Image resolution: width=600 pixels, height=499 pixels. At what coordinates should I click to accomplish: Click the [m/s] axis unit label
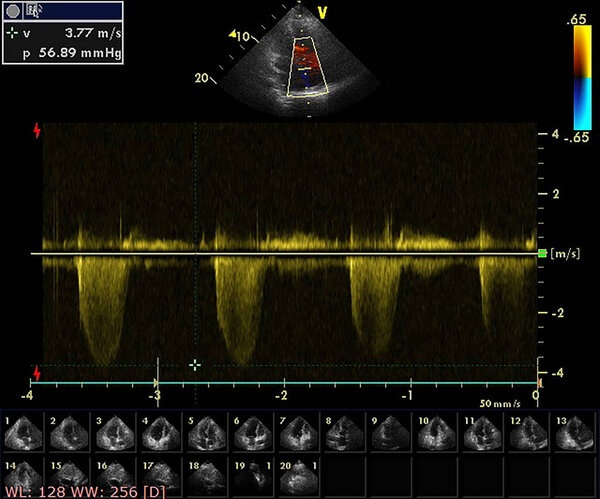click(565, 253)
